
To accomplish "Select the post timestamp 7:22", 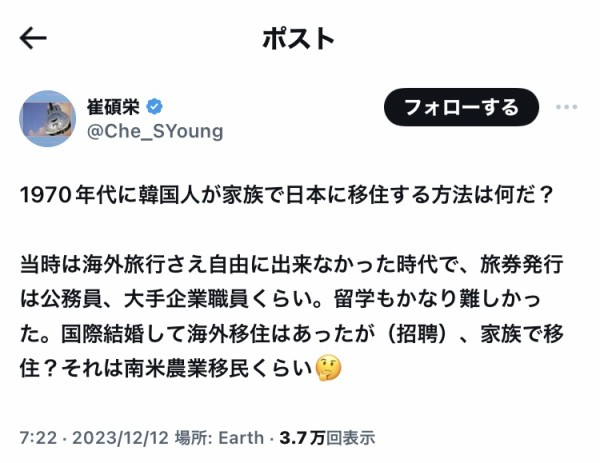I will click(36, 437).
